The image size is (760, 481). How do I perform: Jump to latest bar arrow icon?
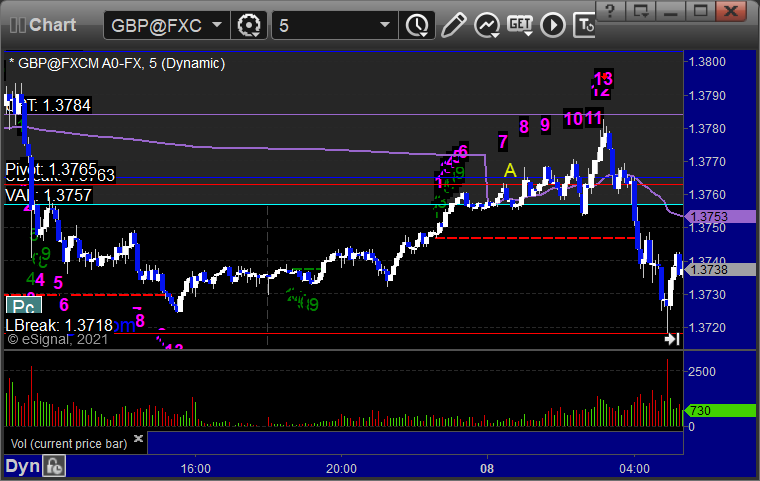tap(672, 339)
